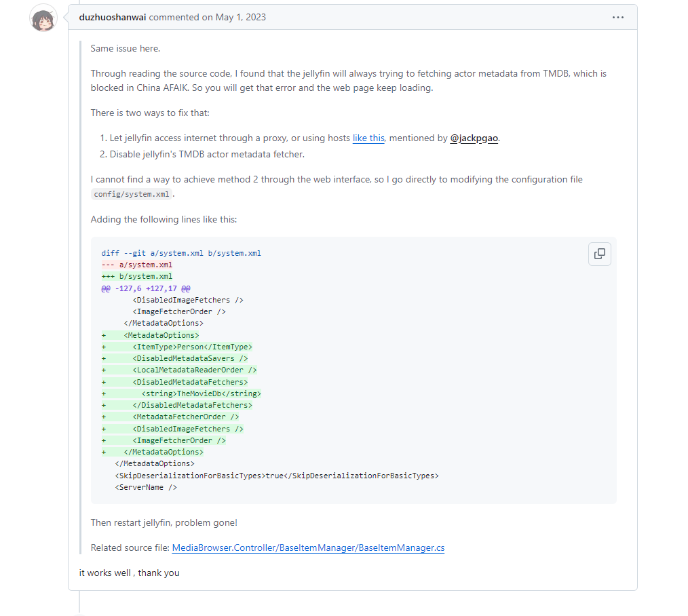Click the inline config/system.xml code snippet
688x616 pixels.
(131, 194)
